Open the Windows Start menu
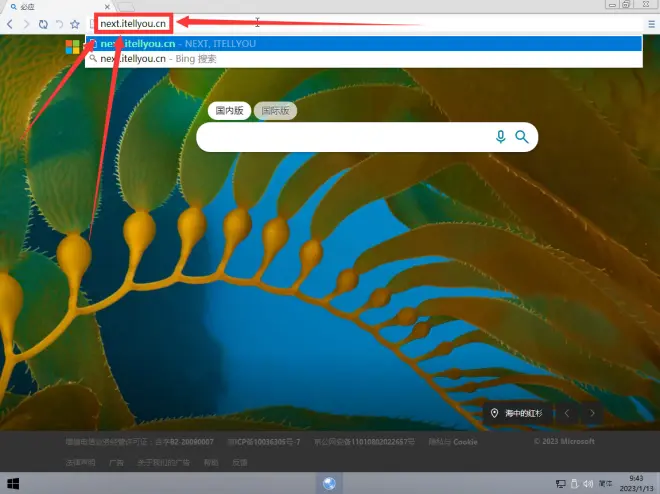This screenshot has height=494, width=660. pyautogui.click(x=14, y=484)
